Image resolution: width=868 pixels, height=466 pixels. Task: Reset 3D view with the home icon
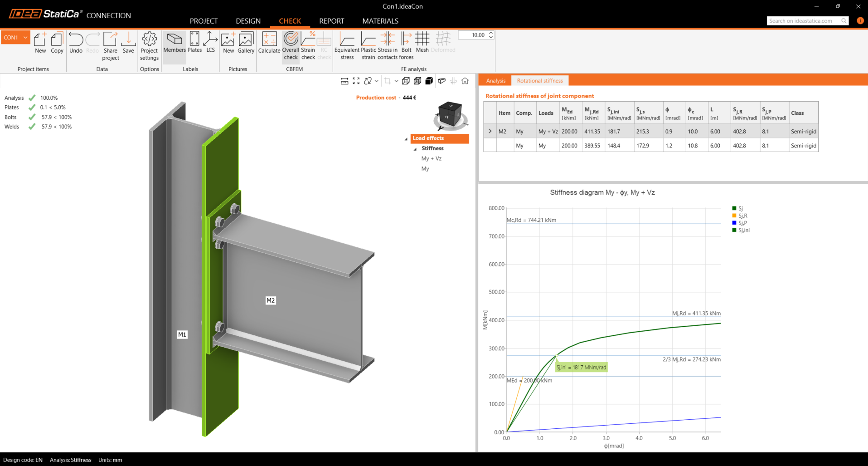(x=465, y=81)
